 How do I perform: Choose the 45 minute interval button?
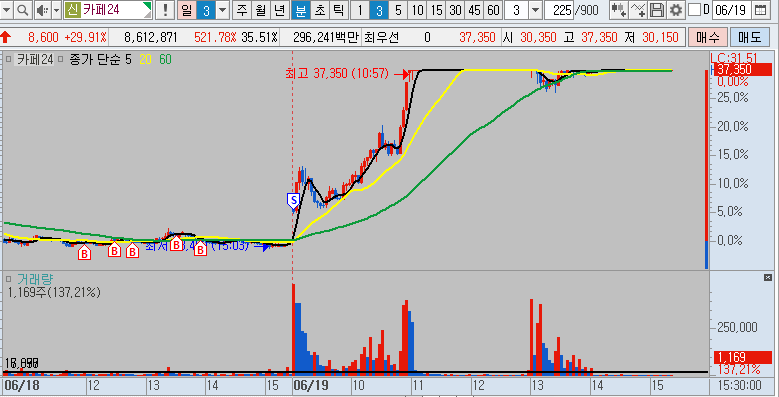coord(474,10)
